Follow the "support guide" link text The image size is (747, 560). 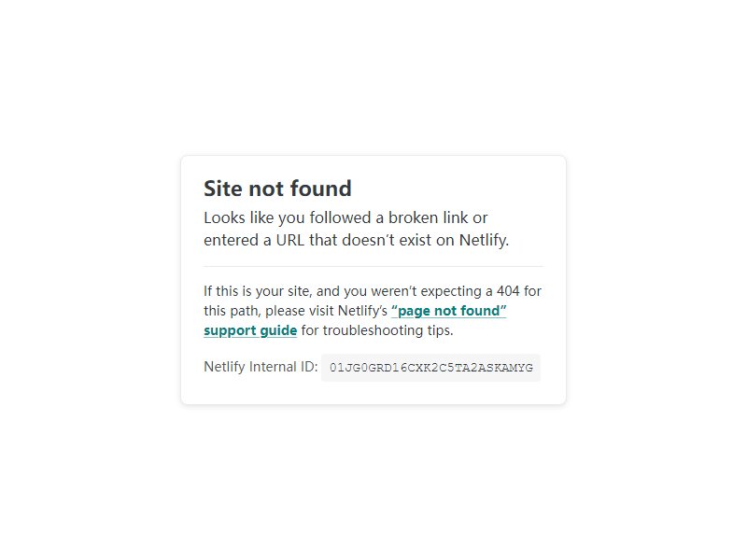pos(250,330)
